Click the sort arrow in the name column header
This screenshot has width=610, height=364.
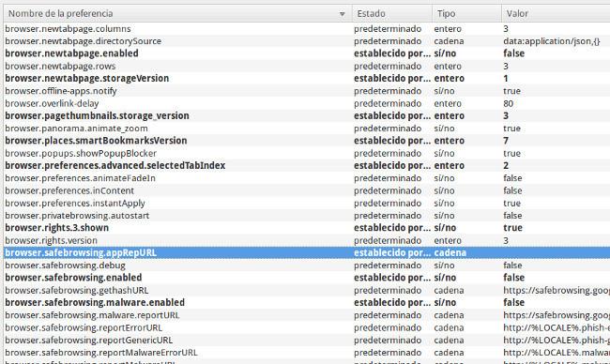coord(342,14)
